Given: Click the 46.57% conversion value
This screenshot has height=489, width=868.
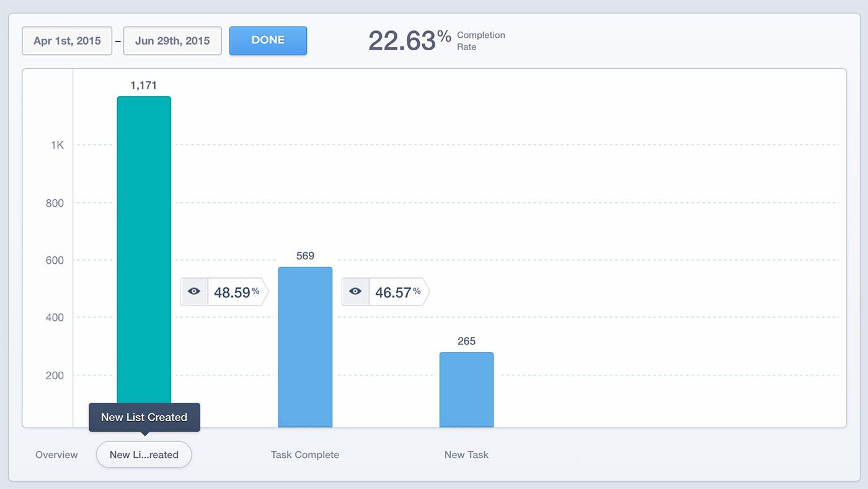Looking at the screenshot, I should coord(398,292).
